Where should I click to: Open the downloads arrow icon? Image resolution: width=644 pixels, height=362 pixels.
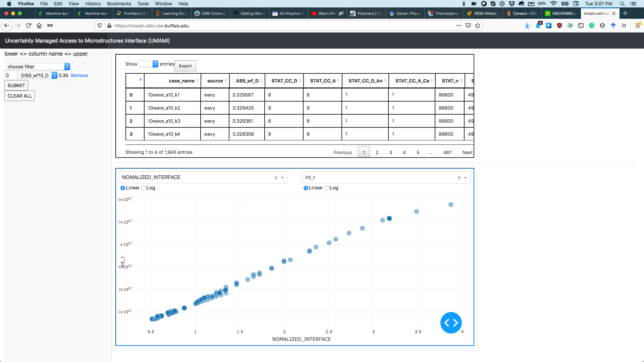pos(527,25)
